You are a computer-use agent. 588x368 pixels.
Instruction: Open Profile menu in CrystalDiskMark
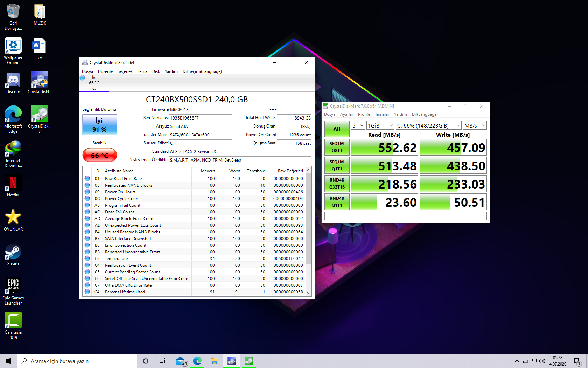(364, 114)
